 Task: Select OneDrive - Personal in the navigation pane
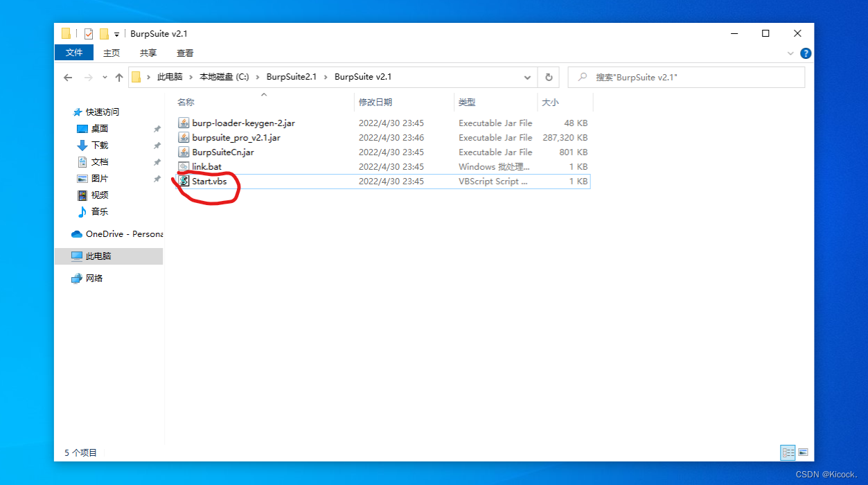[x=124, y=234]
